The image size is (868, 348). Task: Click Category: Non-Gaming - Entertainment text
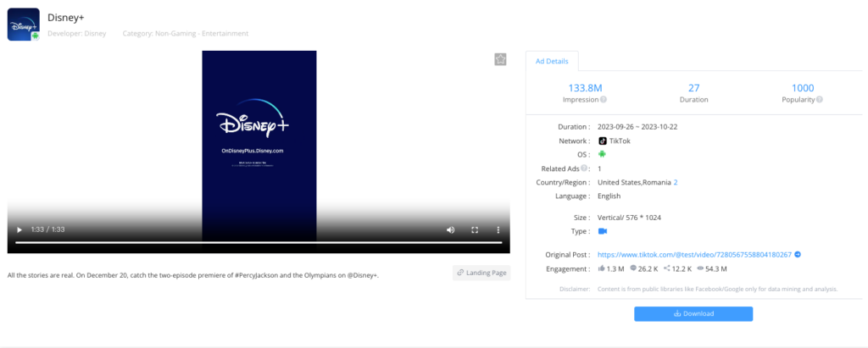coord(186,34)
